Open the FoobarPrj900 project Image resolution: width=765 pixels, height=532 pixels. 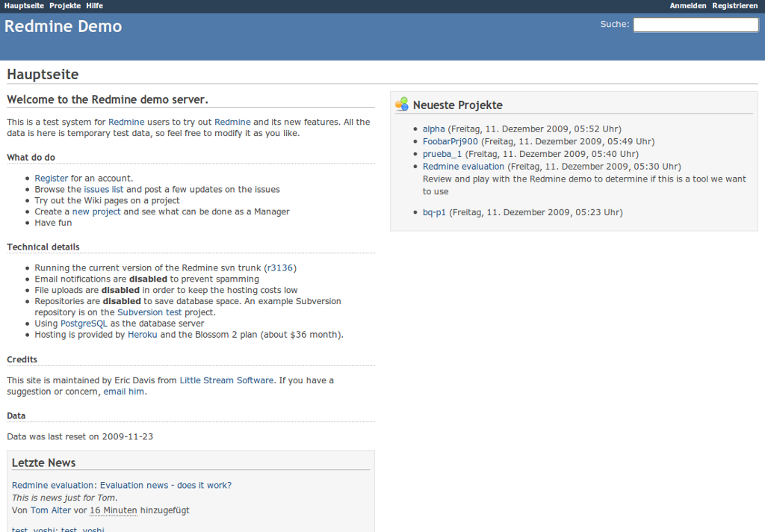449,141
